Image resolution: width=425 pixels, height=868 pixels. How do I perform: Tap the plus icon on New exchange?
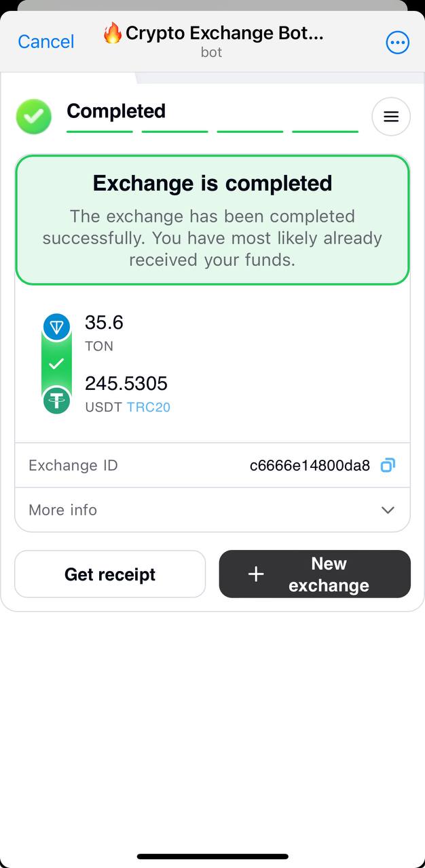[x=256, y=574]
